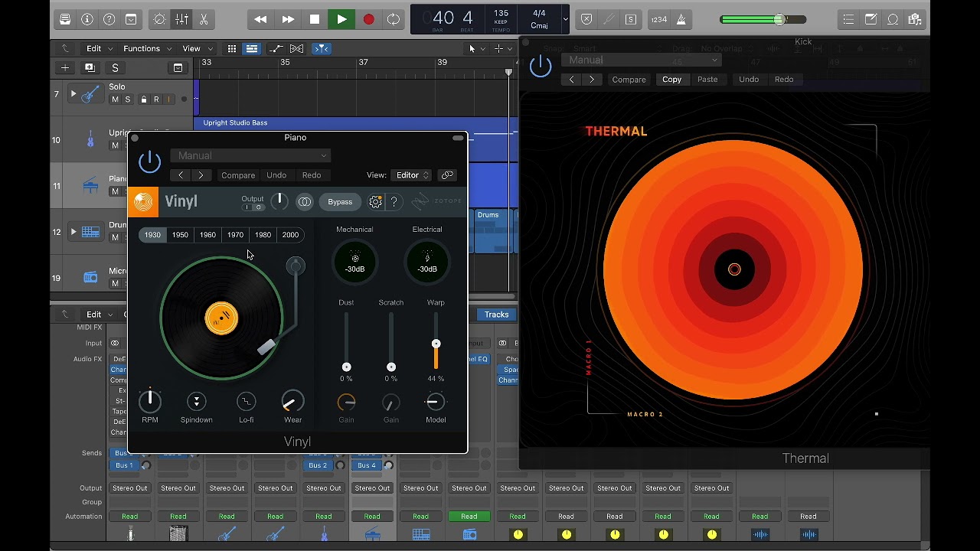Click Compare in the Vinyl plugin header
Screen dimensions: 980x551
[238, 175]
